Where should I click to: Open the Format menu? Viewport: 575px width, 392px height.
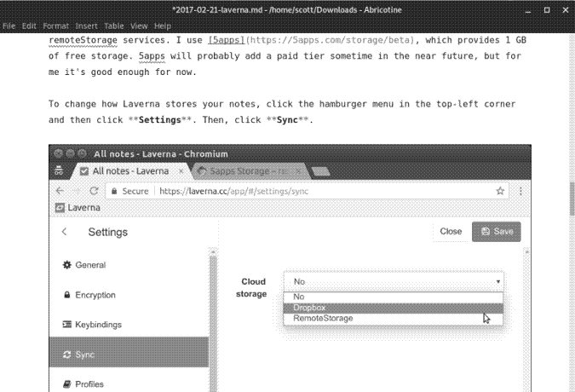(55, 26)
